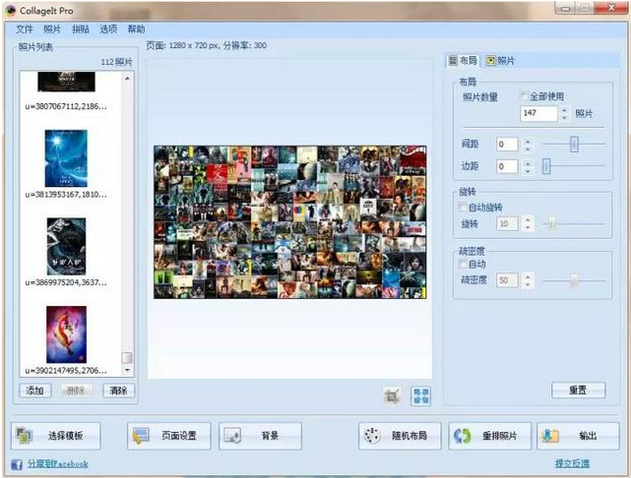Click the 重置 reset button
This screenshot has width=631, height=478.
[x=578, y=390]
